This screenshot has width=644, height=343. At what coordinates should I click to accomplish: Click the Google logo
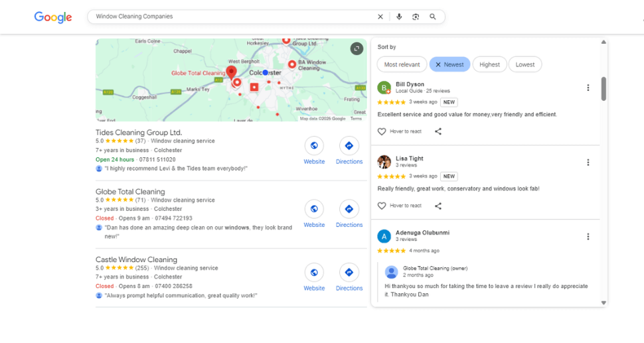[53, 17]
